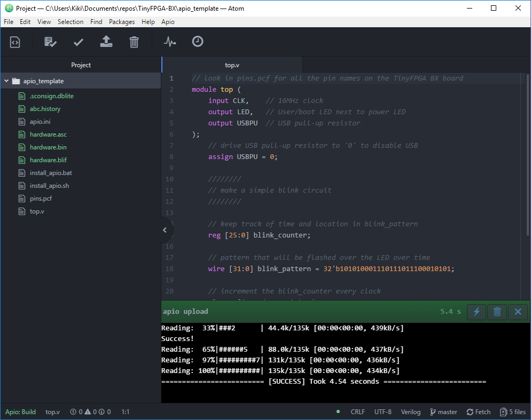The width and height of the screenshot is (531, 420).
Task: Click the lightning bolt icon in the output panel
Action: coord(477,312)
